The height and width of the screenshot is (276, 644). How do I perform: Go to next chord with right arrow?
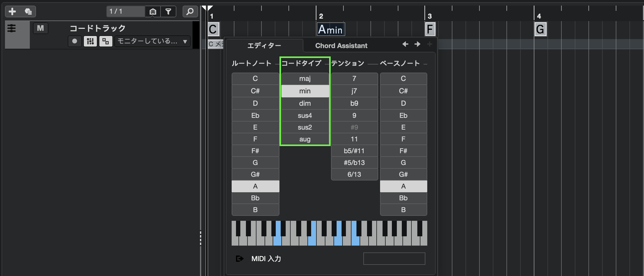[x=417, y=44]
